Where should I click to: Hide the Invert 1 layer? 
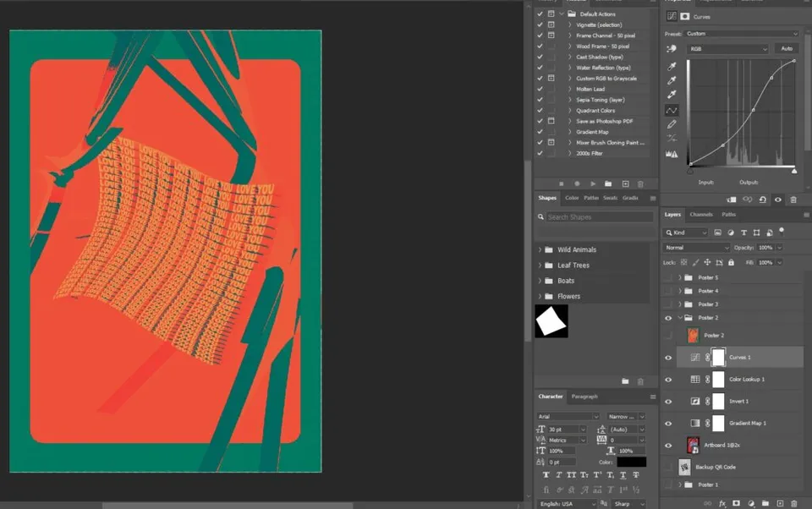point(668,402)
